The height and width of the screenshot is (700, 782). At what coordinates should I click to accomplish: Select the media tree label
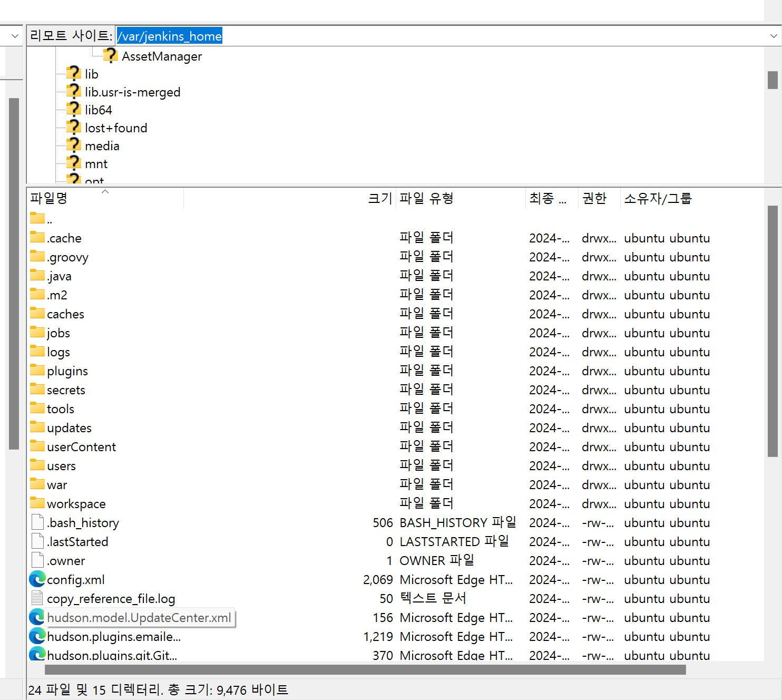coord(102,146)
